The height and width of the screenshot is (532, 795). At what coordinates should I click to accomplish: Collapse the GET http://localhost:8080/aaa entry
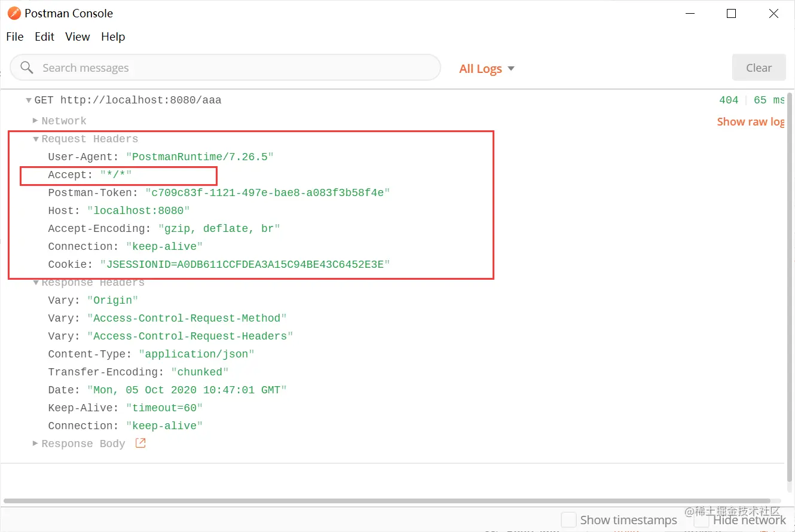click(29, 100)
